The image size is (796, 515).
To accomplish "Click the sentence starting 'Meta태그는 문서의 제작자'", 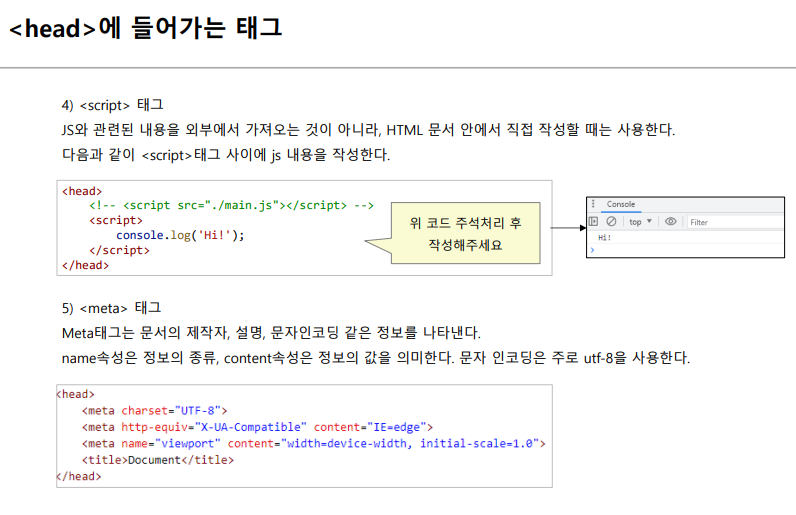I will point(271,333).
